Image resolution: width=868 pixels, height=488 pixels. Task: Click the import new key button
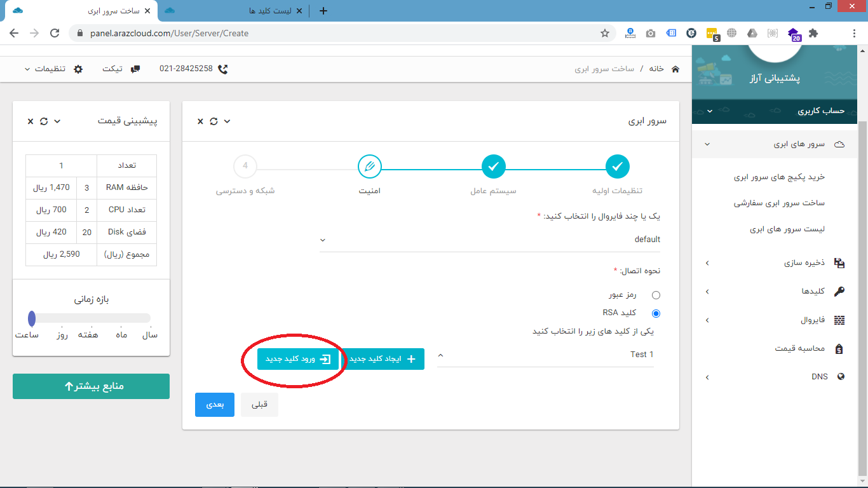[x=298, y=359]
